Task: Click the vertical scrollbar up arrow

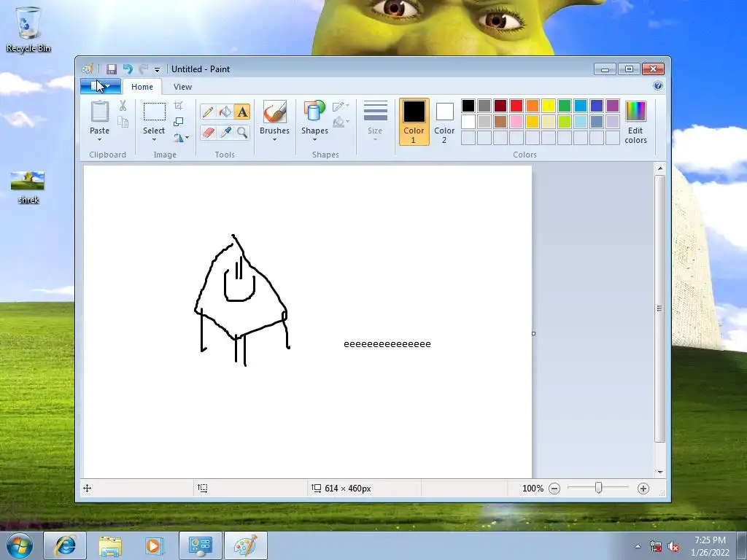Action: pyautogui.click(x=659, y=168)
